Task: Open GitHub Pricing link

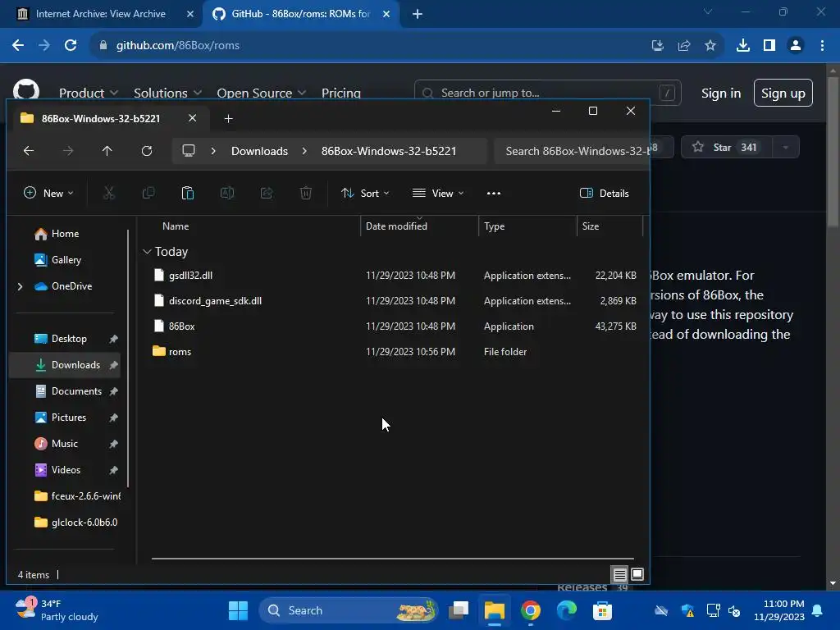Action: tap(340, 94)
